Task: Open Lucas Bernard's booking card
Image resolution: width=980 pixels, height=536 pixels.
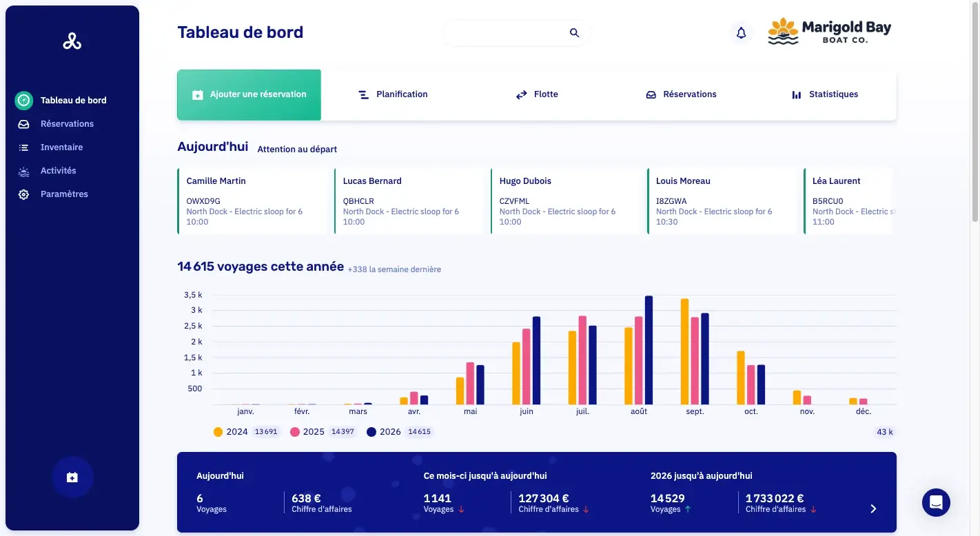Action: pyautogui.click(x=409, y=201)
